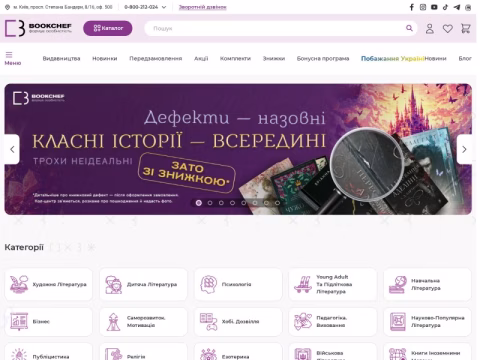Click the Kyiv office address text
The width and height of the screenshot is (480, 360).
(63, 7)
